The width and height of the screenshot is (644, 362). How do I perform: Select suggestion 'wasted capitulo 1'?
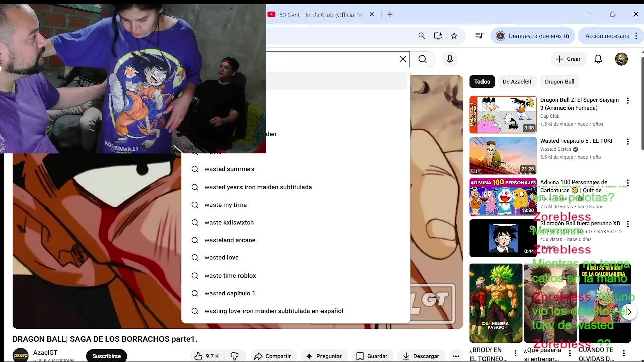296,293
